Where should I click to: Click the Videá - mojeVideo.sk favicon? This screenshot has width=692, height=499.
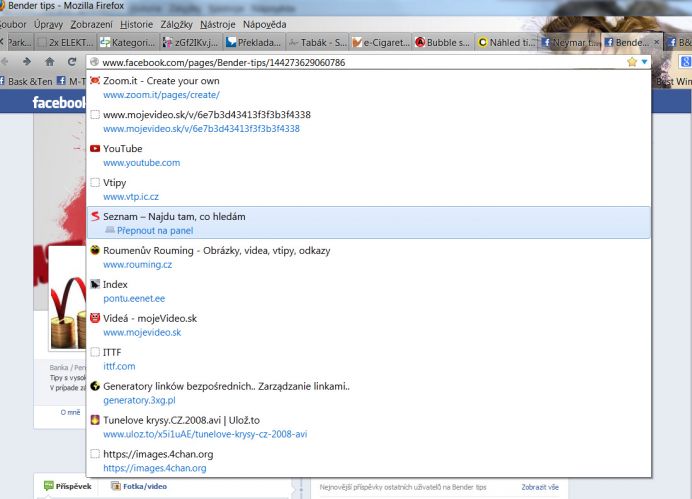(95, 318)
